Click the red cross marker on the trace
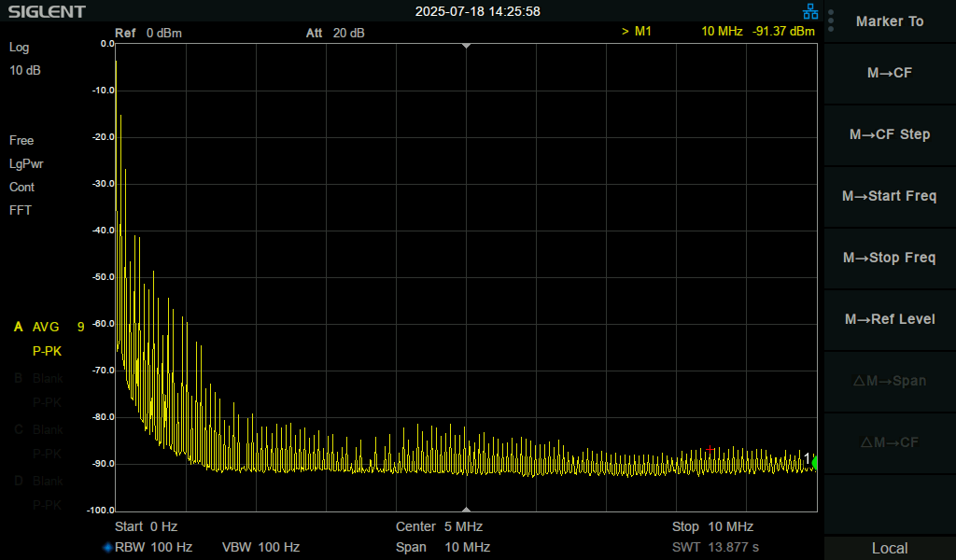Viewport: 956px width, 560px height. point(710,449)
